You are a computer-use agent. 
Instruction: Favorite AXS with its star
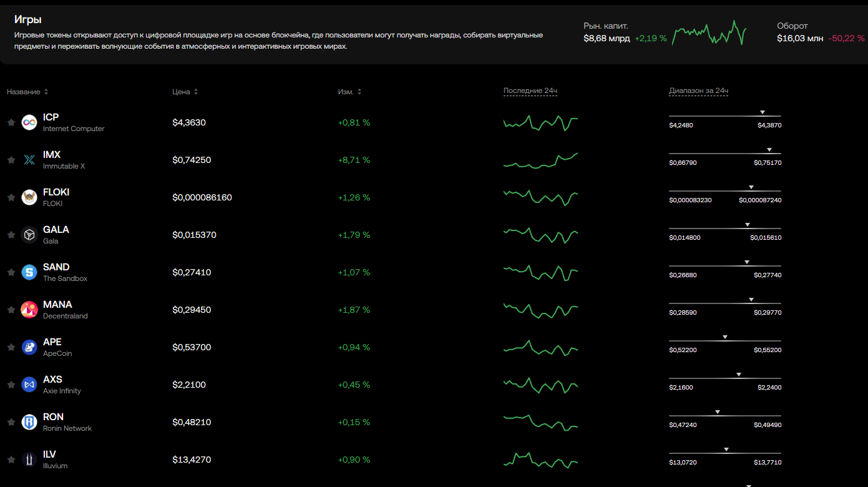pyautogui.click(x=11, y=385)
